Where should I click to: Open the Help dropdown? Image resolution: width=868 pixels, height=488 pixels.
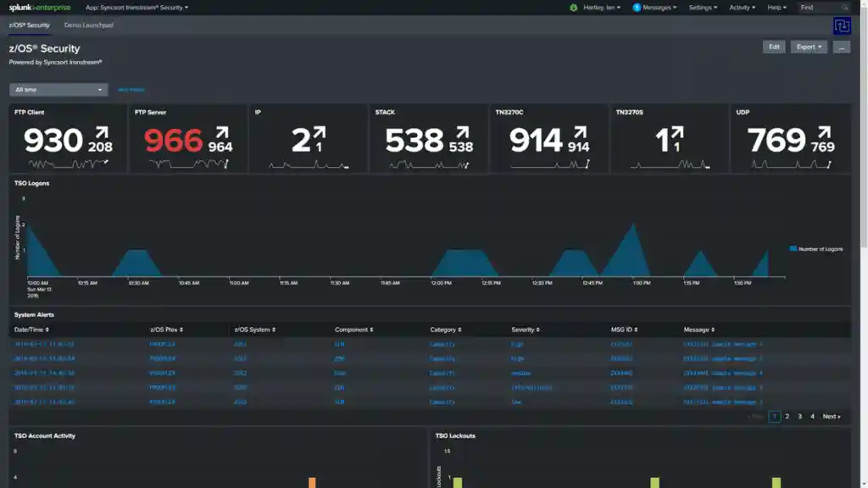pos(776,8)
